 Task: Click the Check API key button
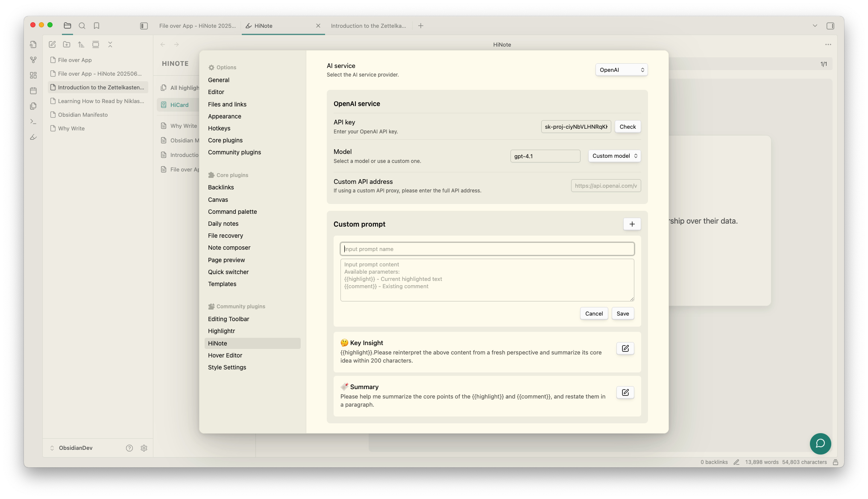[x=628, y=127]
